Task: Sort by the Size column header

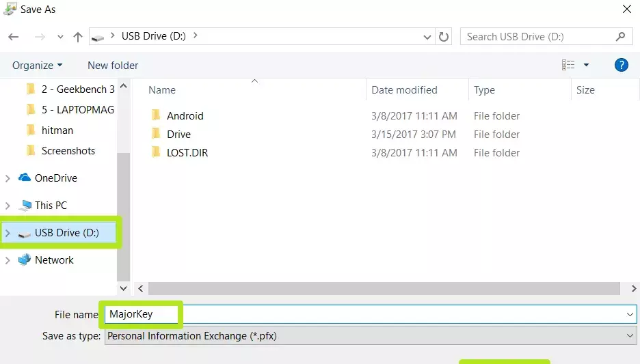Action: [585, 89]
